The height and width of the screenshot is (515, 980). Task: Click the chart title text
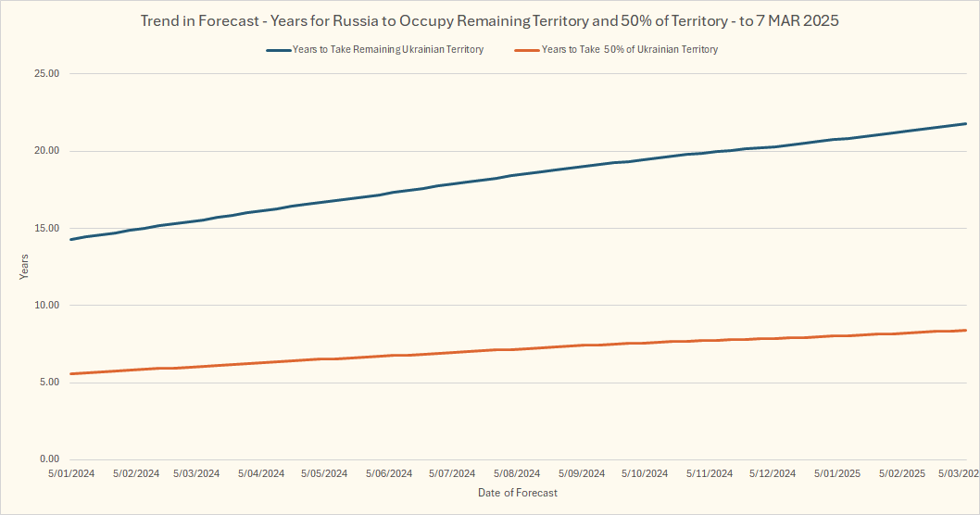(489, 20)
